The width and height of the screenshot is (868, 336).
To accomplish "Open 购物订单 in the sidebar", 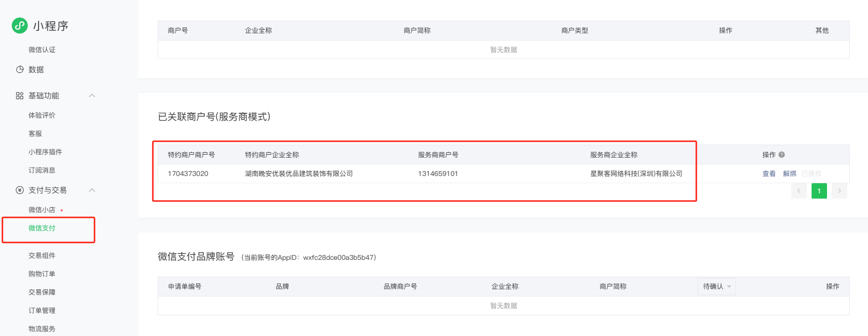I will tap(42, 274).
